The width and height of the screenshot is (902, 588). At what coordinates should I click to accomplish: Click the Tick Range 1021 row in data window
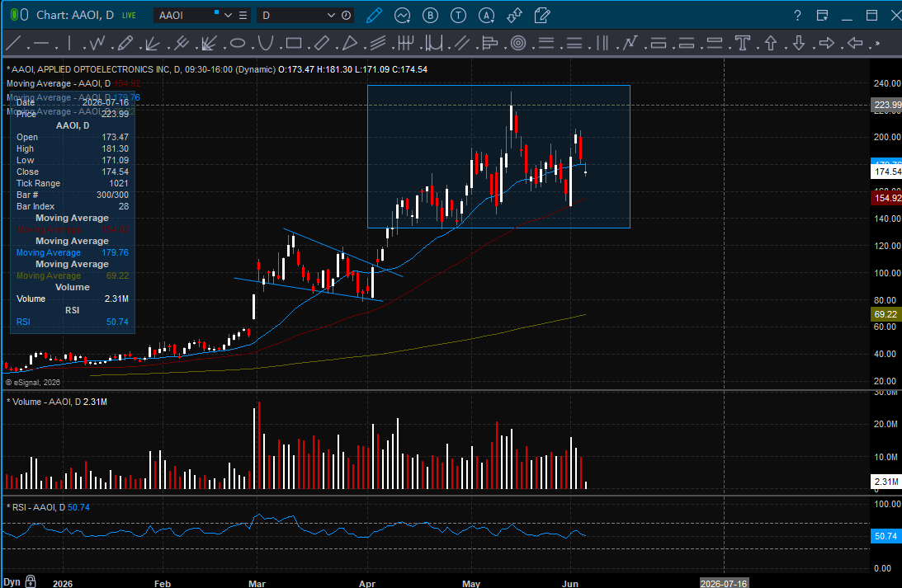(73, 183)
